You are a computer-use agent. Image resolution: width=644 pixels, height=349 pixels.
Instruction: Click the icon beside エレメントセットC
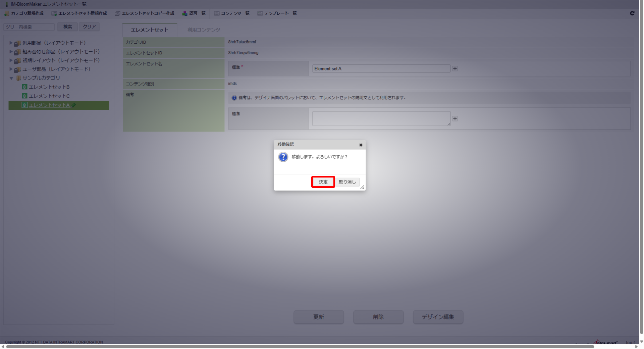click(x=24, y=96)
